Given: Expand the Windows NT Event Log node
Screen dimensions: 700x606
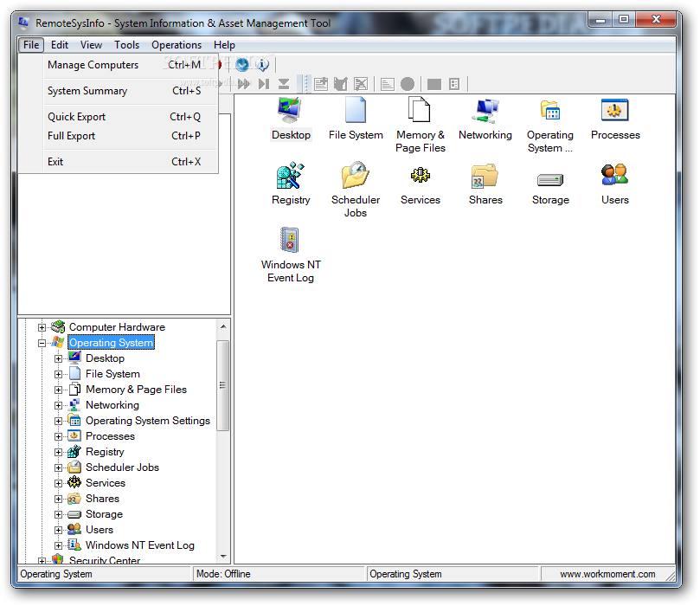Looking at the screenshot, I should coord(58,545).
